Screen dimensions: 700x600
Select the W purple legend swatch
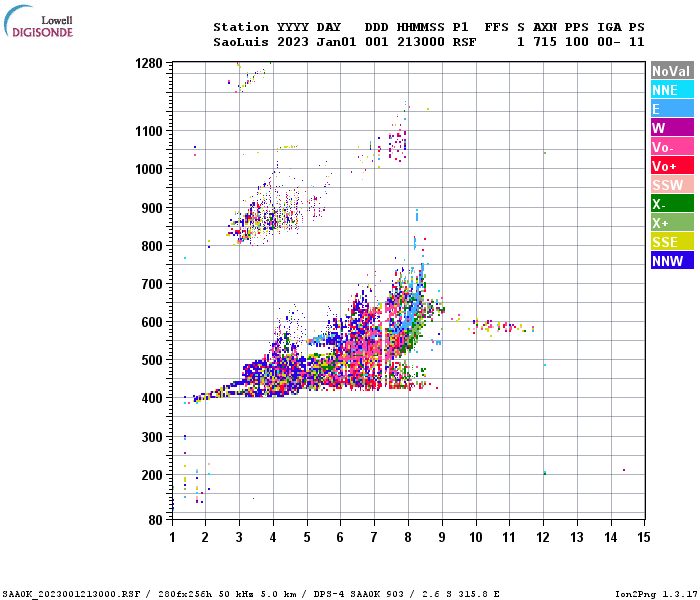672,128
